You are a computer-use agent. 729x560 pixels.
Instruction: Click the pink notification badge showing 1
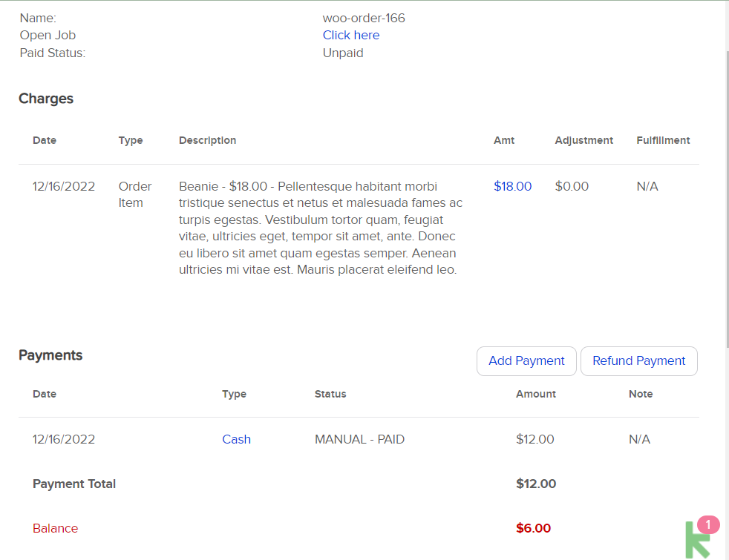(709, 525)
